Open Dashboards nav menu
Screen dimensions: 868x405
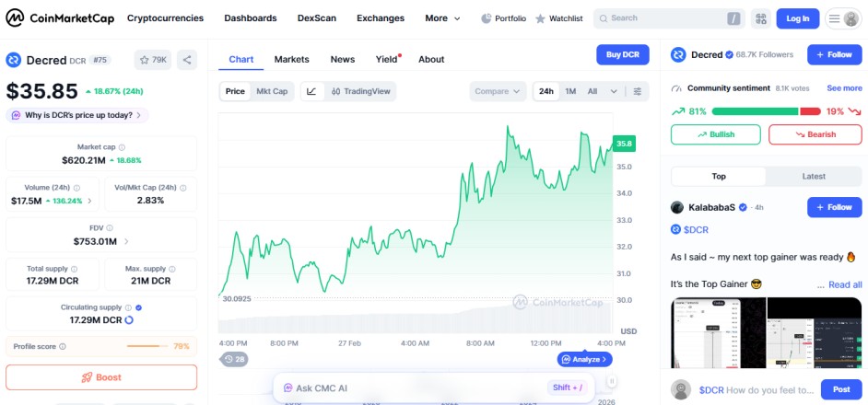point(251,18)
